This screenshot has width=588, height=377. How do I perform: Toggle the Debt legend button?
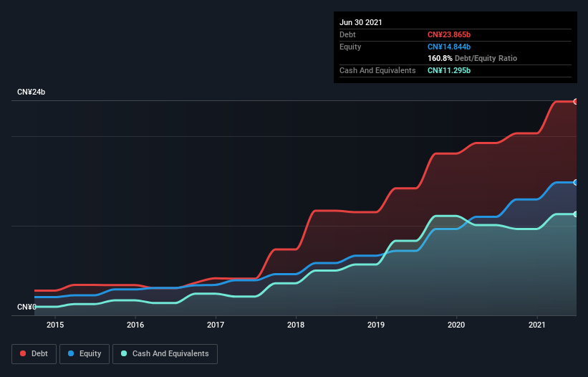tap(34, 354)
